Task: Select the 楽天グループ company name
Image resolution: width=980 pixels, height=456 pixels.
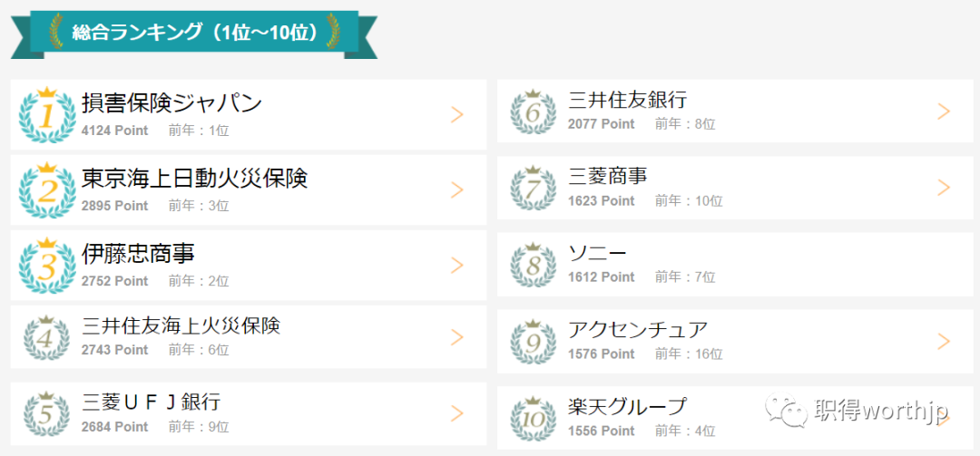Action: 628,407
